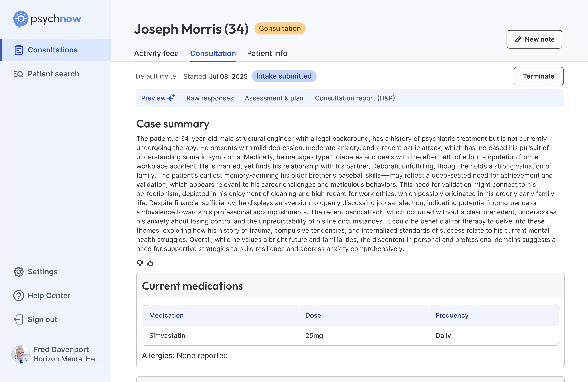Screen dimensions: 588x382
Task: Give thumbs down on case summary
Action: pyautogui.click(x=140, y=263)
